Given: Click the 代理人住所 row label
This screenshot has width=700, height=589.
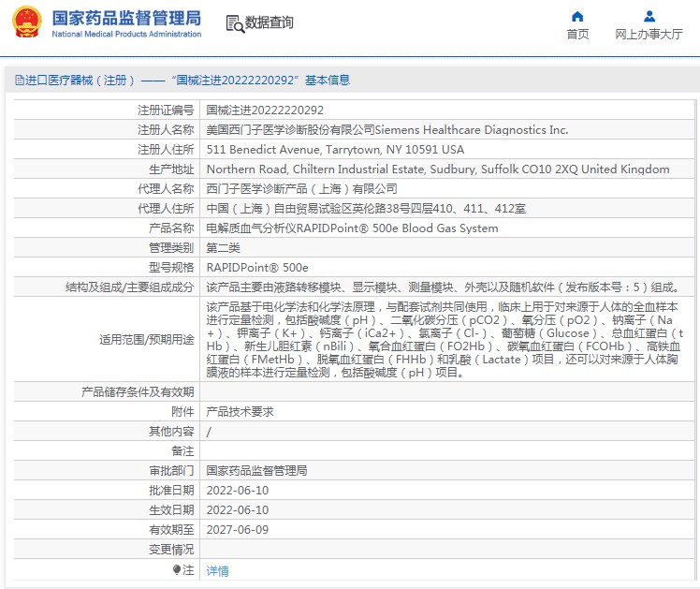Looking at the screenshot, I should (x=166, y=209).
